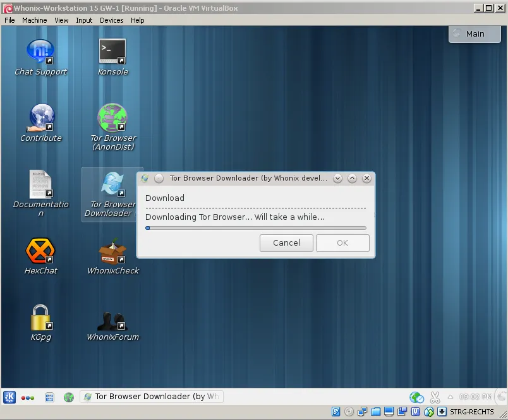
Task: Click VirtualBox network status icon
Action: coord(362,412)
